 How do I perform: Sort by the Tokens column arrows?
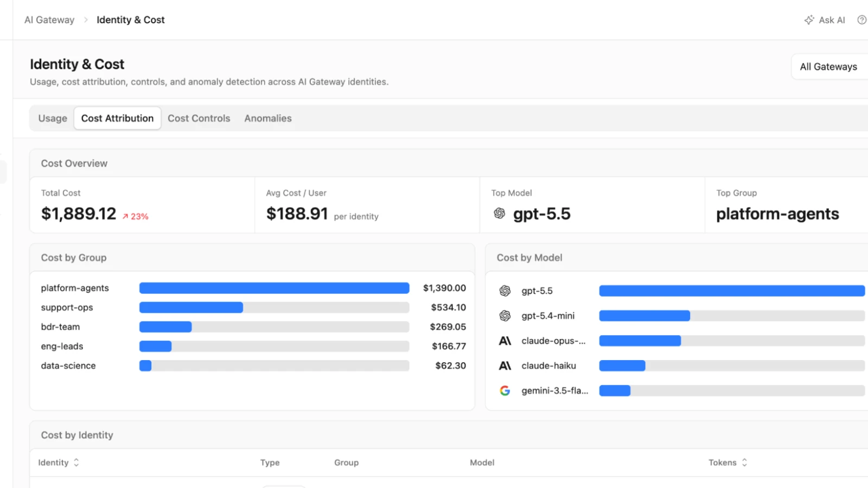tap(744, 463)
